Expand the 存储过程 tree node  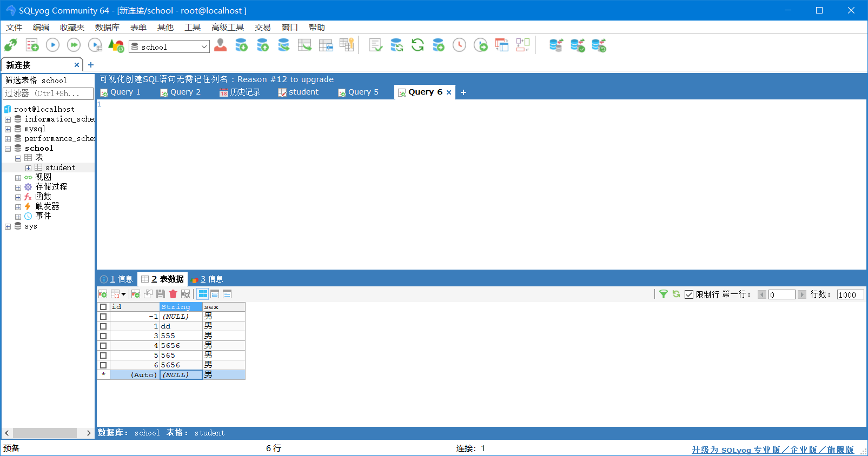tap(18, 187)
